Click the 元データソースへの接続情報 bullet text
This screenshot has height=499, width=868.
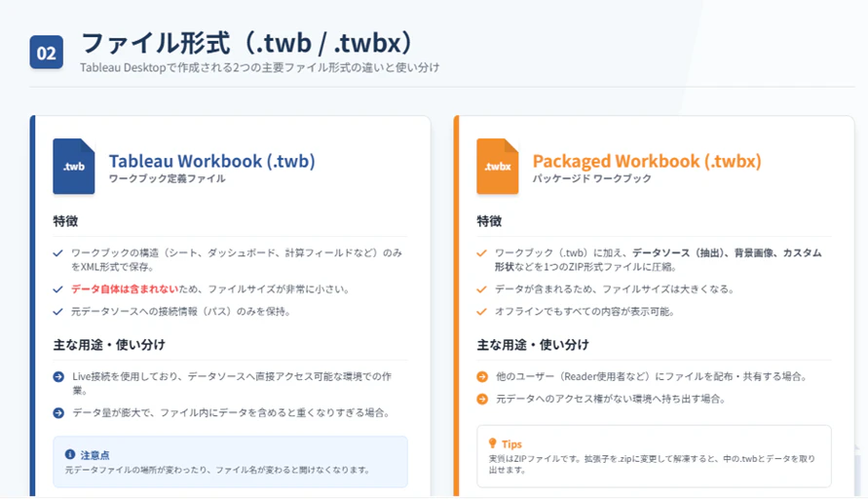pyautogui.click(x=181, y=312)
